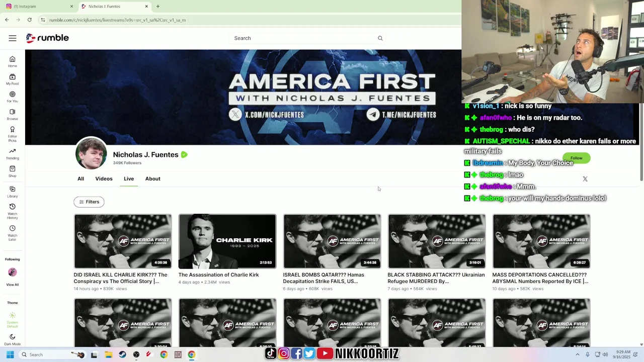Open 'The Assassination of Charlie Kirk' title
This screenshot has height=362, width=644.
(x=218, y=275)
